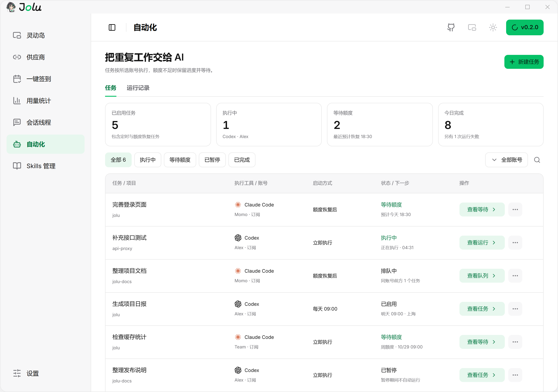Screen dimensions: 558x392
Task: Open 灵动岛 in the sidebar
Action: [46, 35]
